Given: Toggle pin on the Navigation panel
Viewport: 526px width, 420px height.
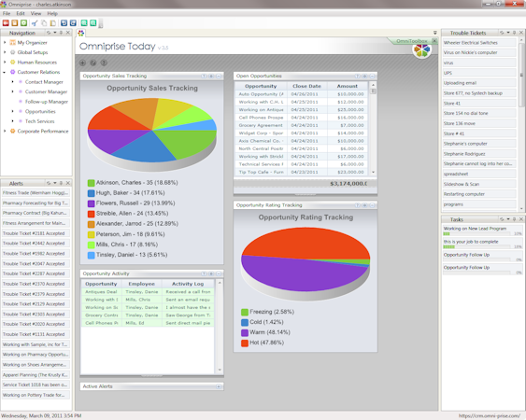Looking at the screenshot, I should pyautogui.click(x=62, y=33).
